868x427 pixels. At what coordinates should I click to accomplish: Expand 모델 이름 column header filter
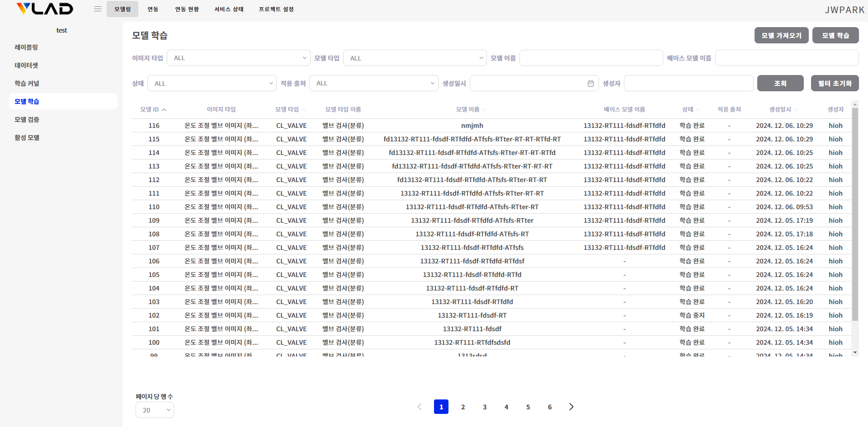click(x=485, y=110)
